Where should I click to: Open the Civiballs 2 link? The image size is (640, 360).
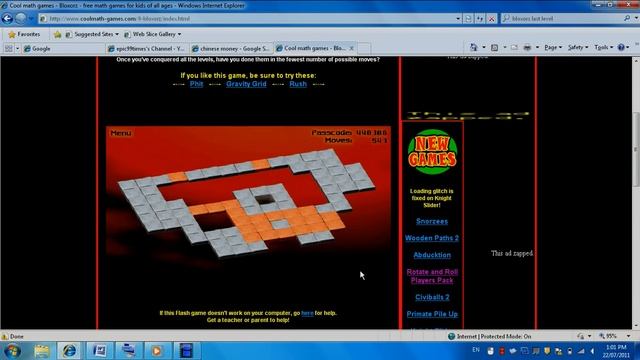432,297
